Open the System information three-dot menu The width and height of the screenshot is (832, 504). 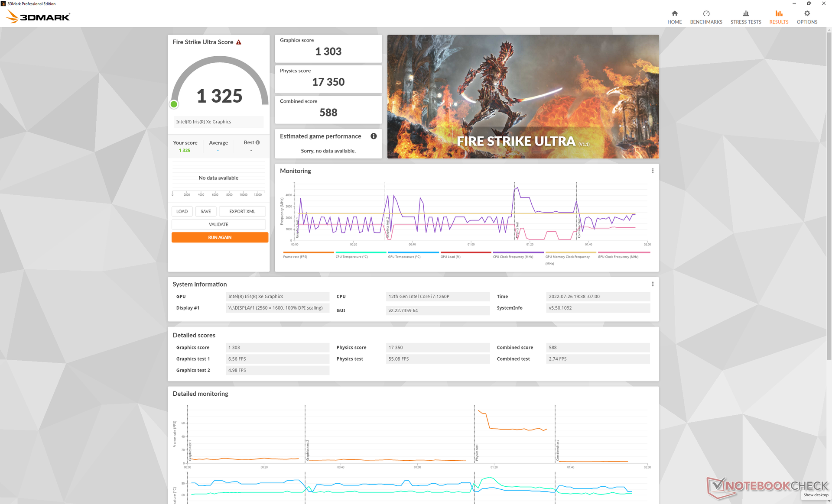[x=653, y=284]
